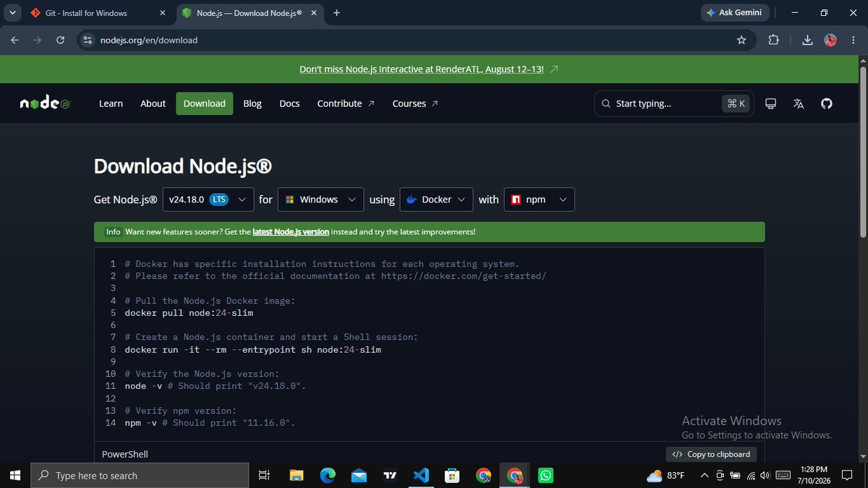Open Chrome extensions puzzle icon

click(x=773, y=40)
